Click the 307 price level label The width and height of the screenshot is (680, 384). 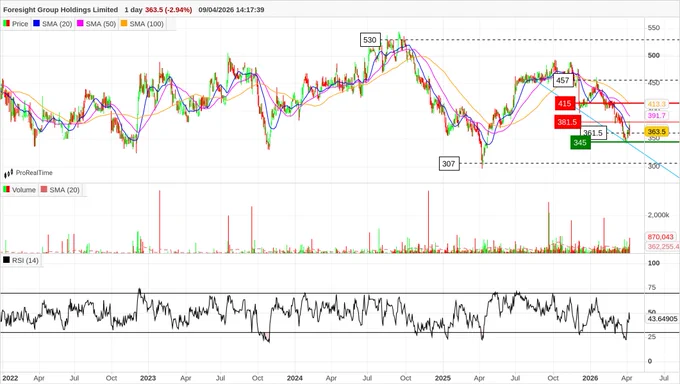pos(449,164)
